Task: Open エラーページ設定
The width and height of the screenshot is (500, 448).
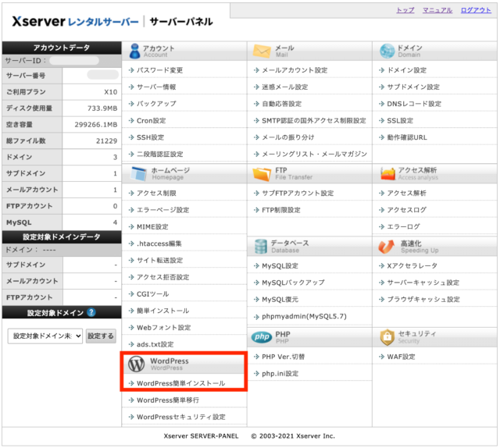Action: pos(163,210)
